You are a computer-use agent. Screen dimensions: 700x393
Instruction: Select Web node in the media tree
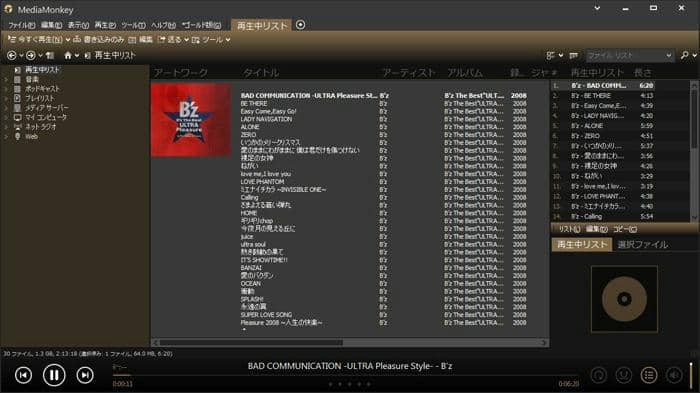coord(31,137)
